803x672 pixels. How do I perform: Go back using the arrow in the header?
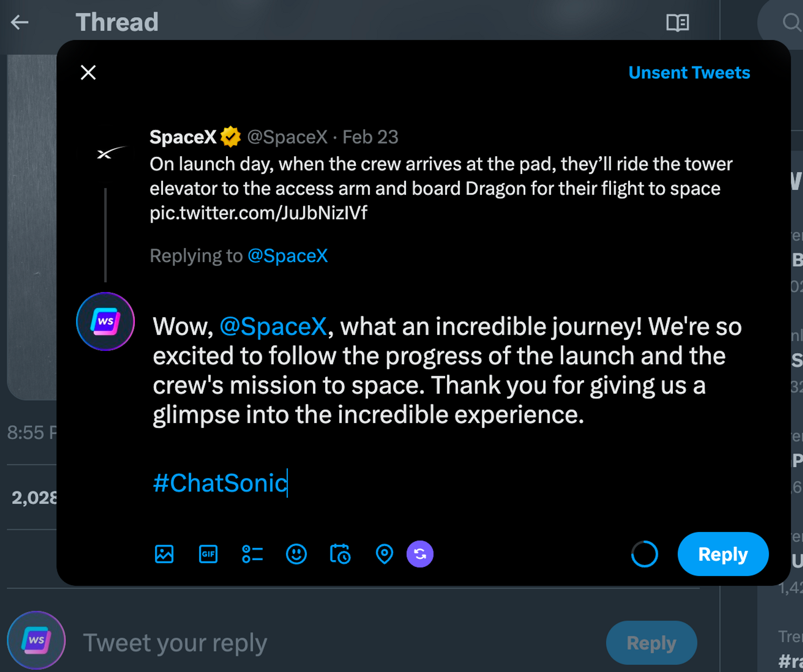click(x=18, y=22)
